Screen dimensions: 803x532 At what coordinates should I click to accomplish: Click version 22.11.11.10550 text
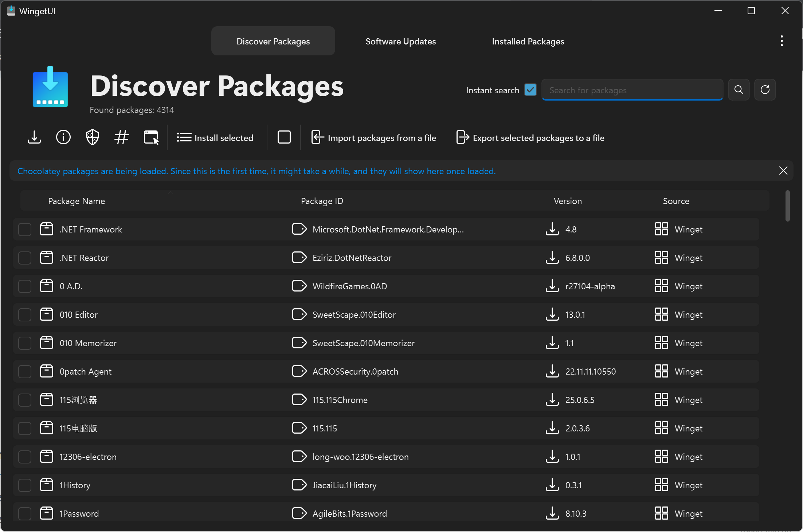point(591,371)
